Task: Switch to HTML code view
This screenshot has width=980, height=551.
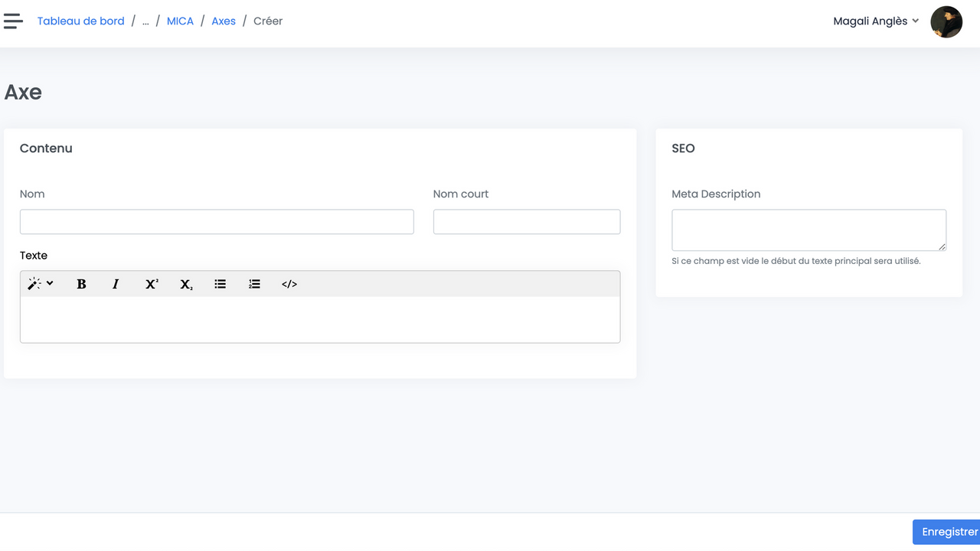Action: pyautogui.click(x=289, y=284)
